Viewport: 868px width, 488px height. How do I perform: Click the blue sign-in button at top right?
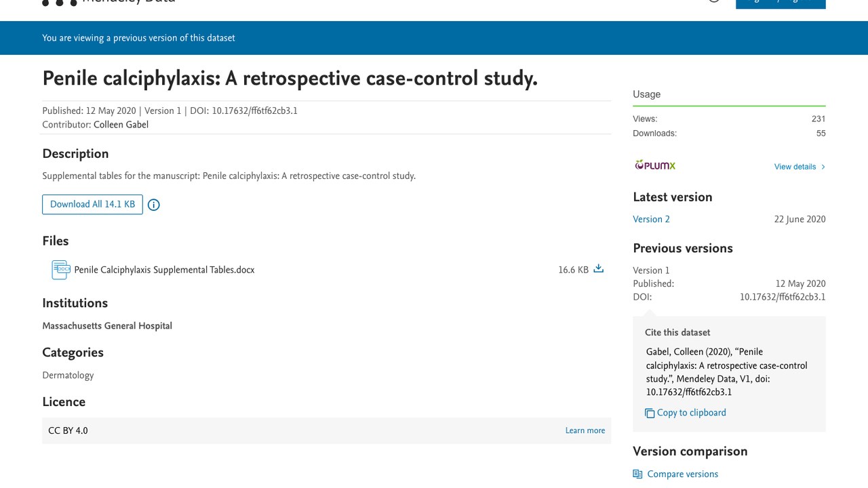tap(781, 3)
